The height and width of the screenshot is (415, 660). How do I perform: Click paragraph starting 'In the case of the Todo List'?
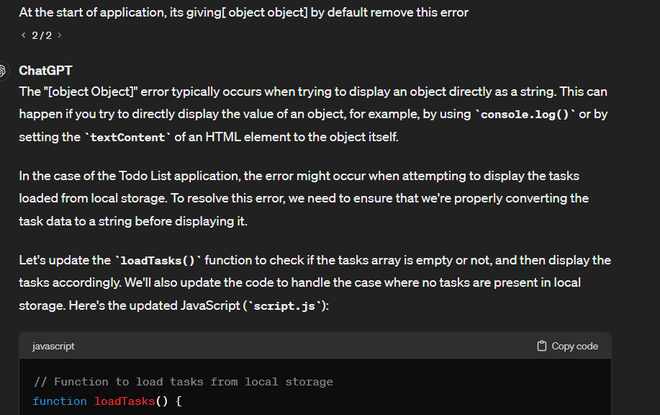click(x=304, y=198)
